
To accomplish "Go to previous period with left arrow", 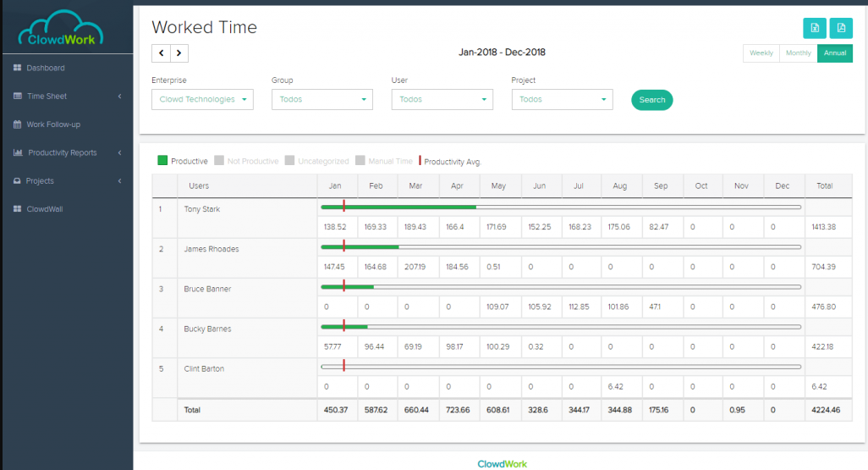I will (161, 53).
